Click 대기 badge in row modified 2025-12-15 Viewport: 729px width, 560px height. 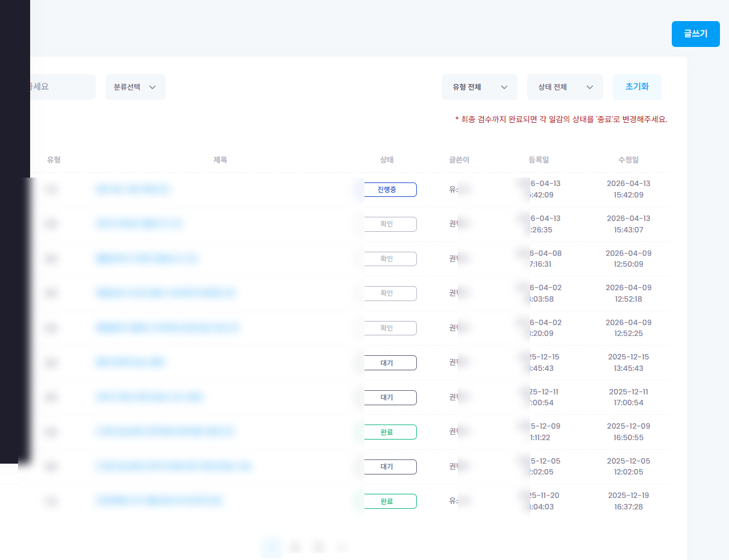(x=387, y=363)
